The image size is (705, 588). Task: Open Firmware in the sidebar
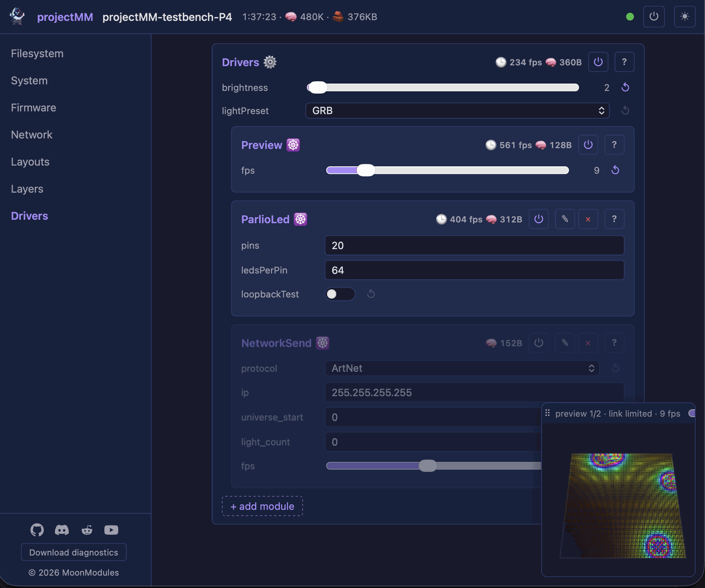pyautogui.click(x=34, y=108)
